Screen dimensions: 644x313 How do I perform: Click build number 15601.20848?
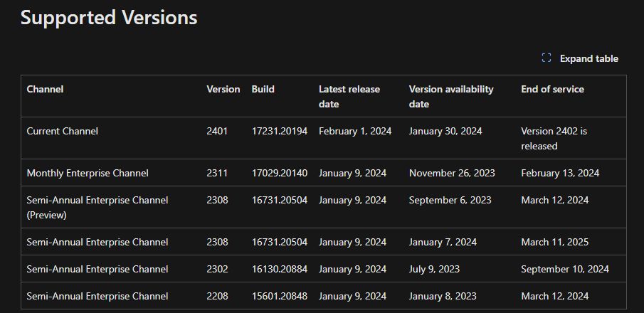coord(280,296)
